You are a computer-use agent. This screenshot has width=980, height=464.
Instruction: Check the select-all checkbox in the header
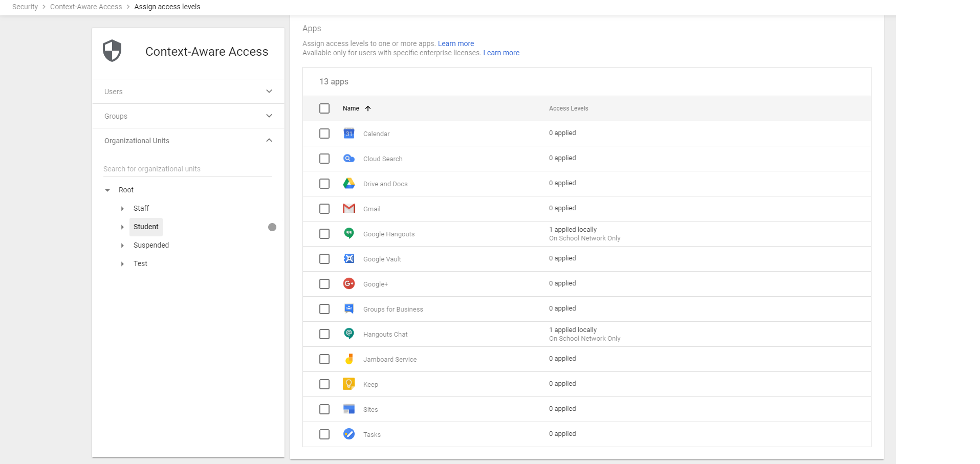pos(324,108)
